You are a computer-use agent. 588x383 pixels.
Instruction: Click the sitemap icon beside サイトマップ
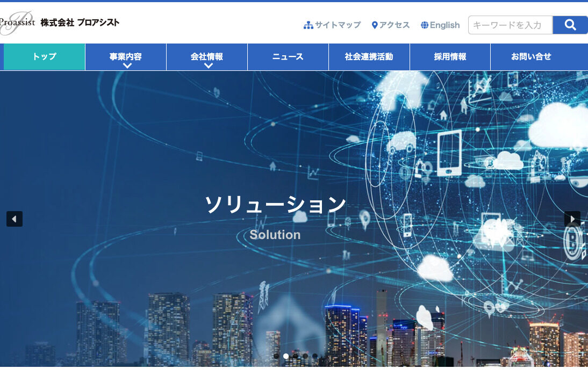coord(309,25)
